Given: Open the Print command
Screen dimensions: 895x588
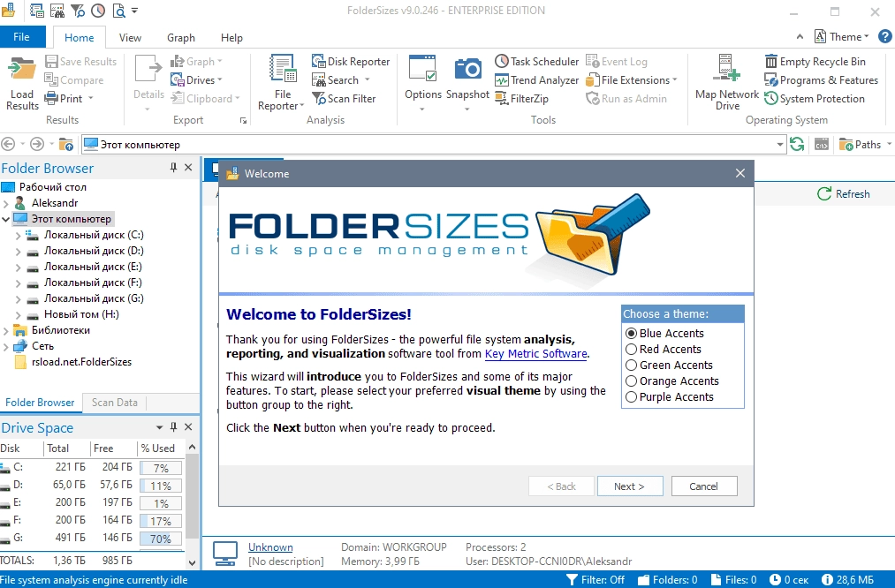Looking at the screenshot, I should click(69, 99).
